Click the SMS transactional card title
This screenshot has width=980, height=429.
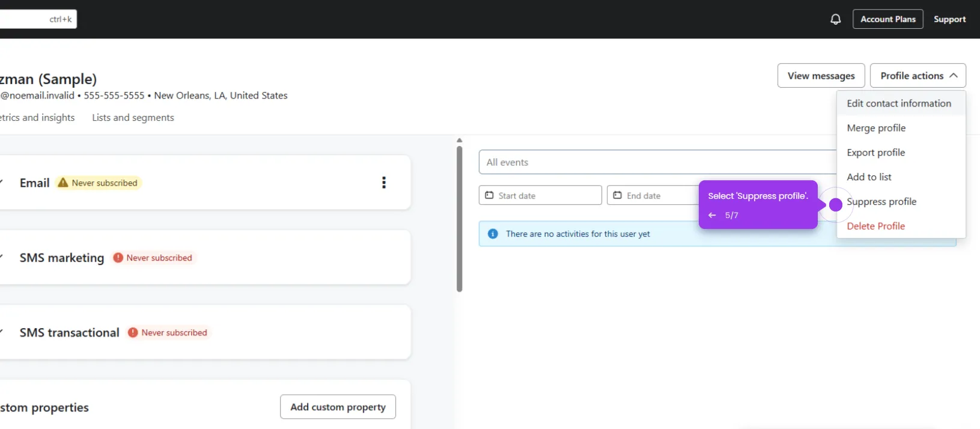click(x=70, y=332)
